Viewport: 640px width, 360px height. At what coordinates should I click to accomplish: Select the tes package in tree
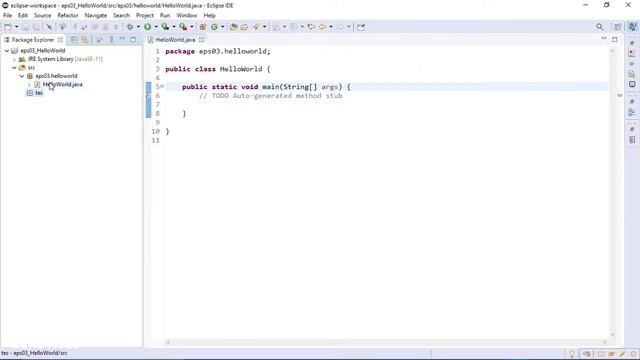point(39,93)
